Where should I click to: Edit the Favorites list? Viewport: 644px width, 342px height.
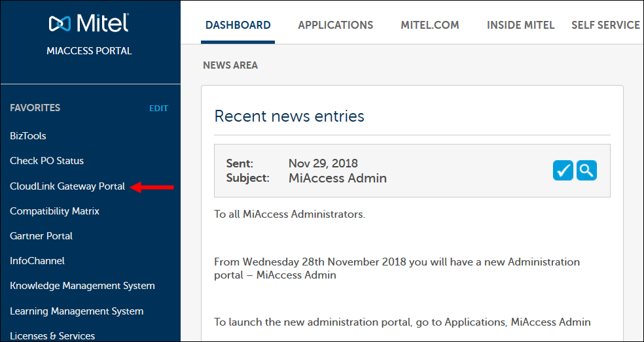coord(158,109)
